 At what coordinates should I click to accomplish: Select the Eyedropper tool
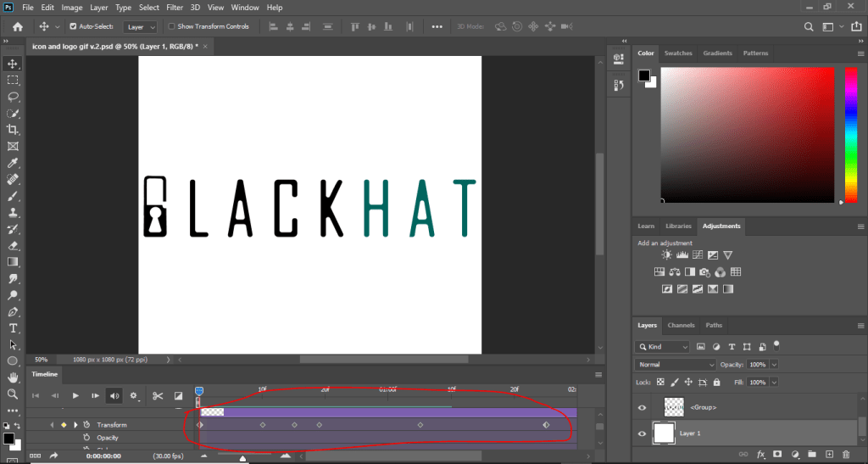click(13, 163)
